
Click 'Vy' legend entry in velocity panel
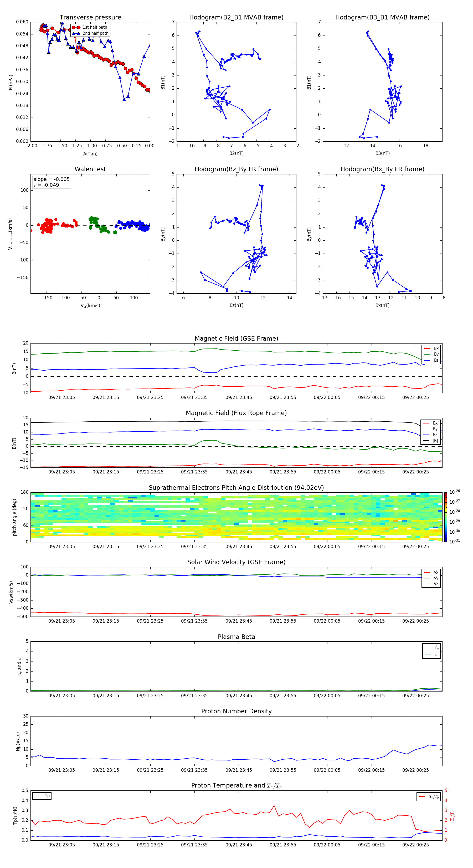coord(431,578)
